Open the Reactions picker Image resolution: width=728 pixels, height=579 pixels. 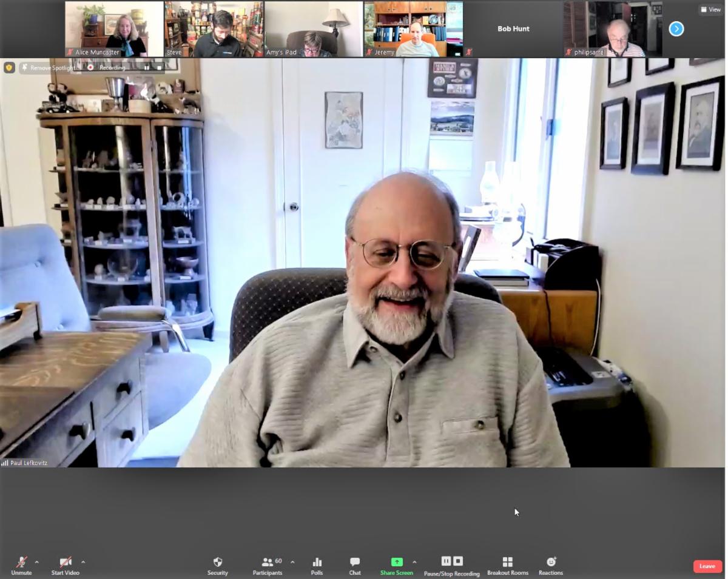(x=551, y=566)
